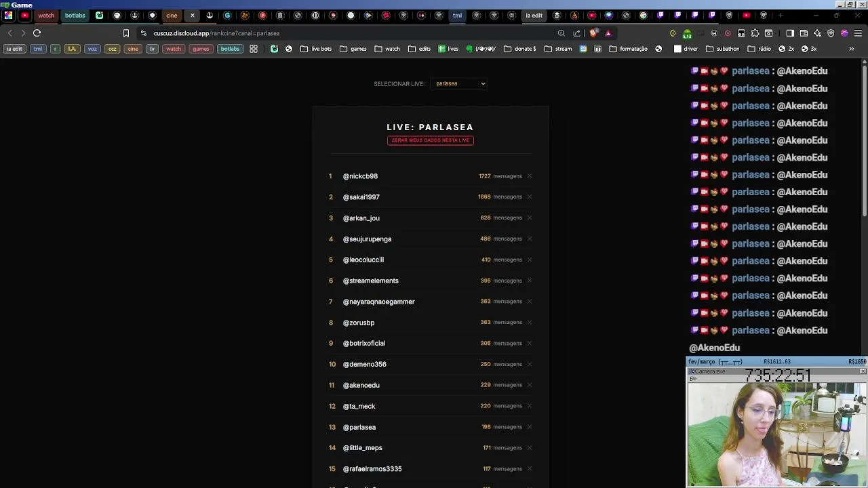The width and height of the screenshot is (868, 488).
Task: Remove @zorusbp using its row X icon
Action: 530,322
